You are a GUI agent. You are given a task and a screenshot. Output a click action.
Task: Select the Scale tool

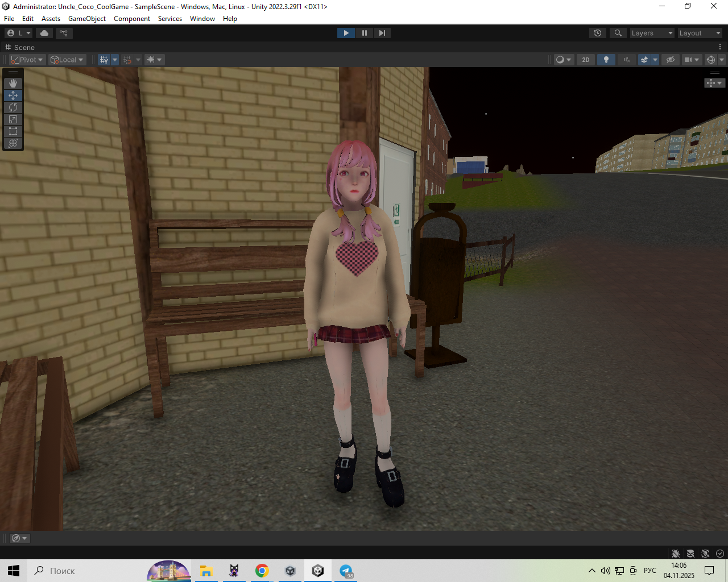click(x=13, y=119)
